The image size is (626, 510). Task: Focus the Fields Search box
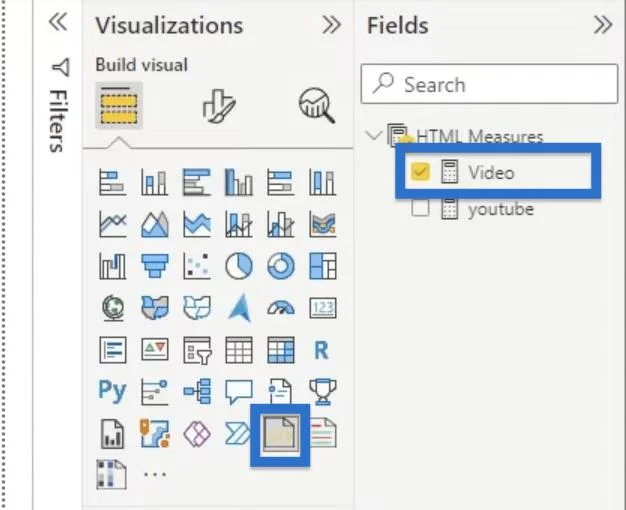pyautogui.click(x=489, y=84)
